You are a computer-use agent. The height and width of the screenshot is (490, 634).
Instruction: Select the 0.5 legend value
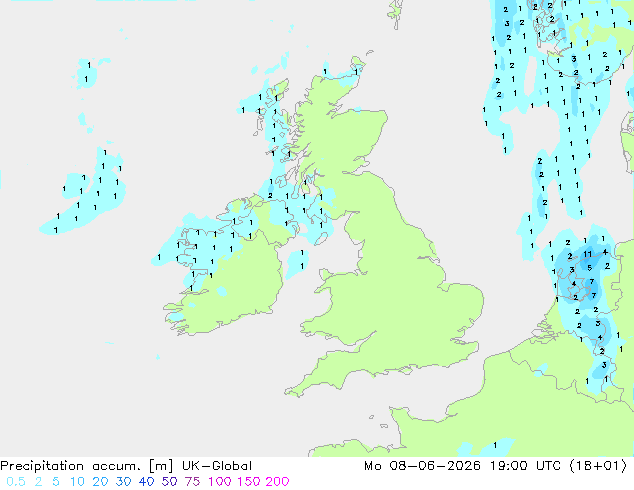point(16,482)
